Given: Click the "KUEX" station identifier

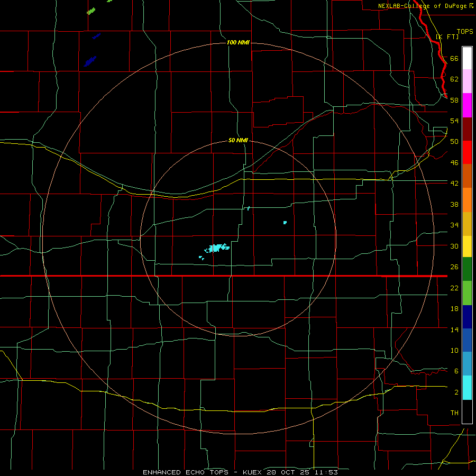Looking at the screenshot, I should pos(253,472).
